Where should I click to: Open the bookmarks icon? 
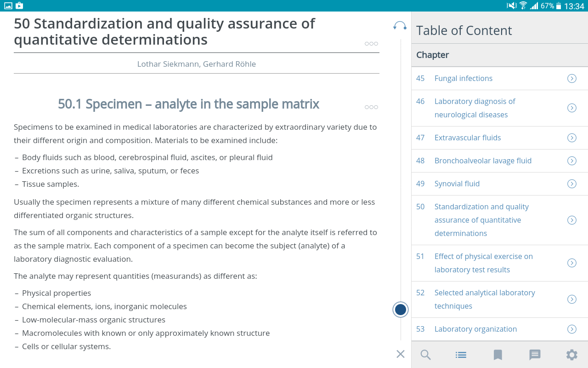pyautogui.click(x=498, y=355)
